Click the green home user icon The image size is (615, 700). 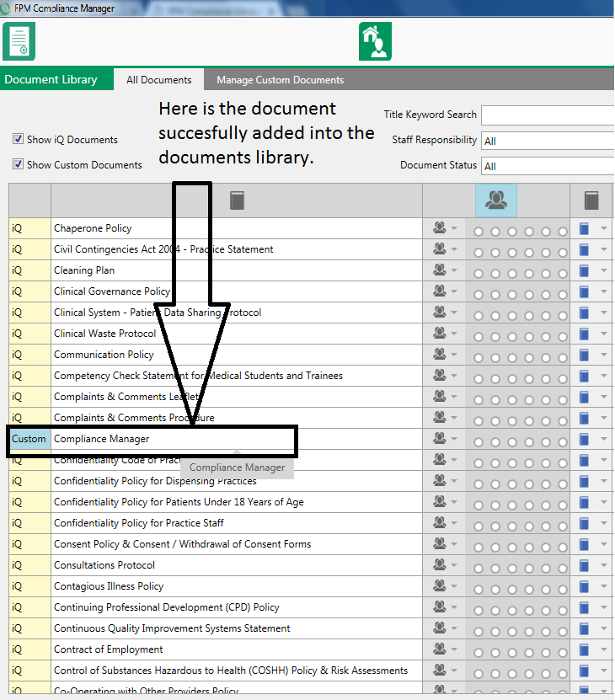pyautogui.click(x=375, y=41)
